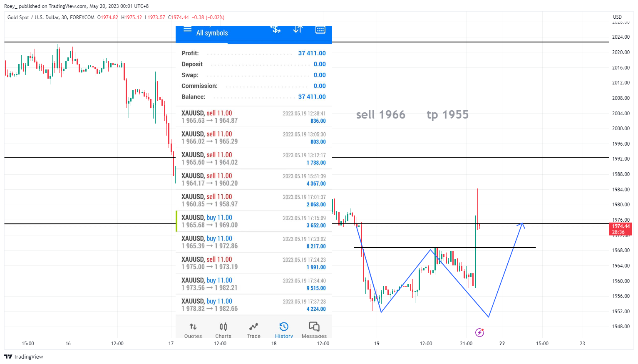Tap the sort arrows icon in header
Screen dimensions: 638x364
[x=298, y=29]
